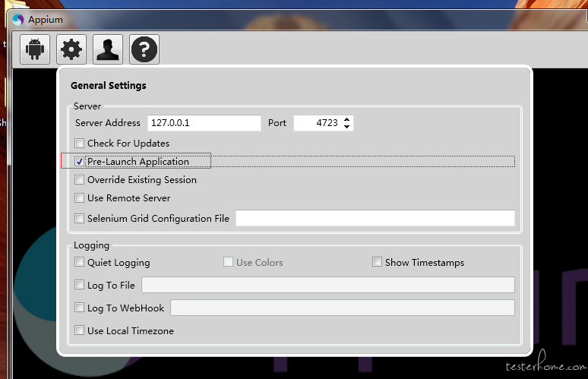Viewport: 588px width, 379px height.
Task: Open Android Settings toolbar icon
Action: (35, 49)
